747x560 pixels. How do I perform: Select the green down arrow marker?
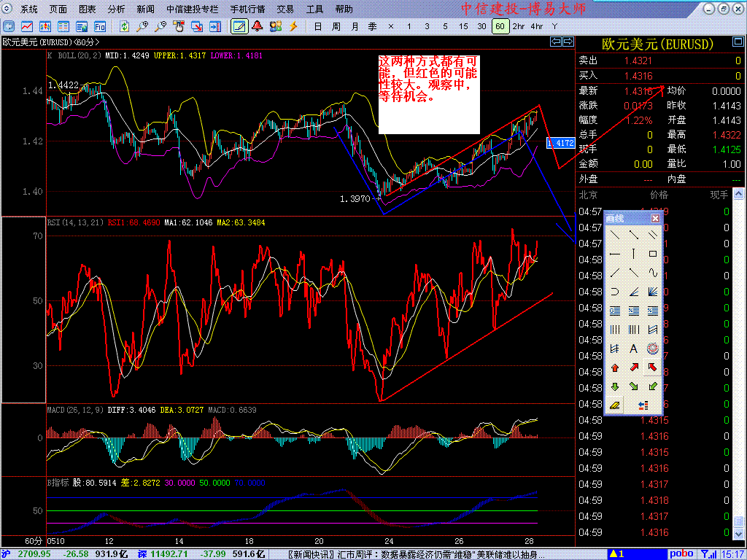[x=615, y=386]
